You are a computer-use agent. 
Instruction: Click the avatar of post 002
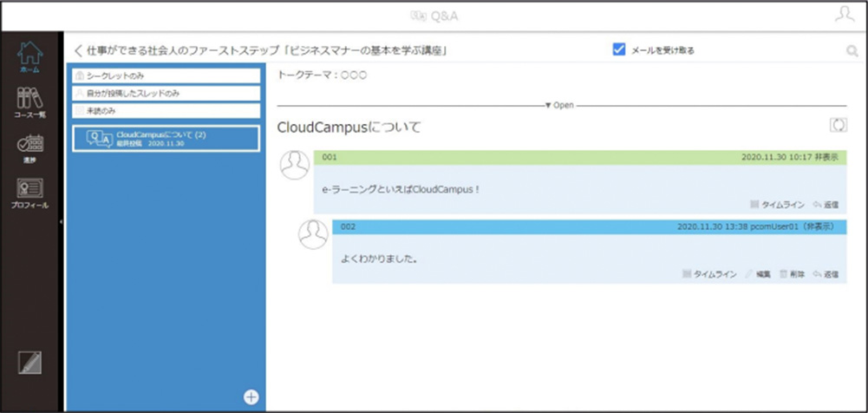point(313,234)
